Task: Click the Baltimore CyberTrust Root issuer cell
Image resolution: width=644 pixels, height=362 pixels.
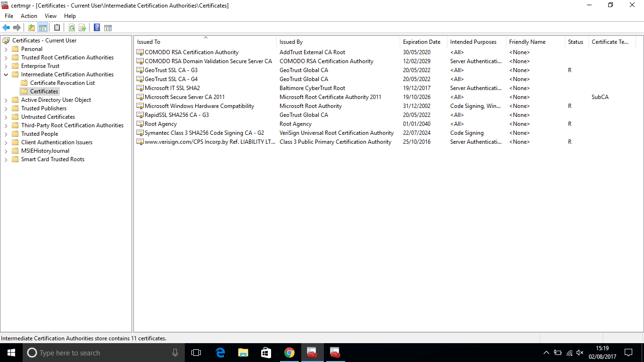Action: 312,88
